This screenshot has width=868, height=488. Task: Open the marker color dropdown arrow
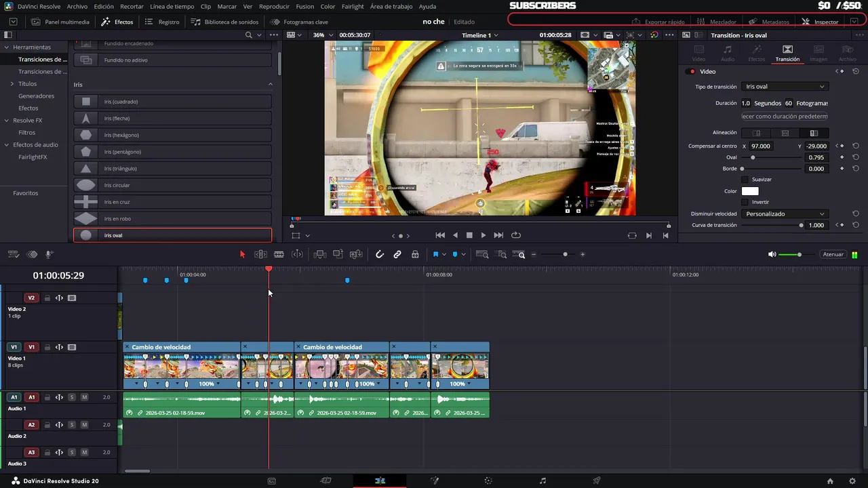click(464, 254)
